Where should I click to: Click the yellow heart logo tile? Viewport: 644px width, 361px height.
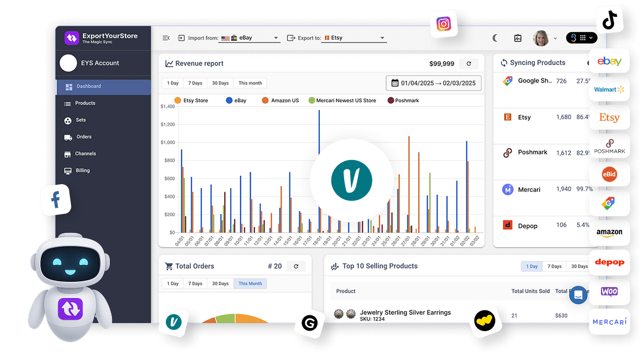coord(484,320)
